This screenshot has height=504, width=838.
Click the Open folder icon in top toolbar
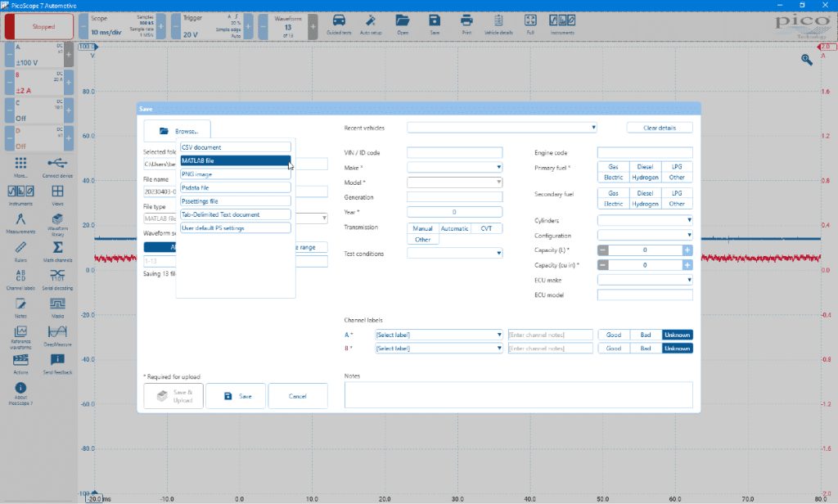[403, 20]
